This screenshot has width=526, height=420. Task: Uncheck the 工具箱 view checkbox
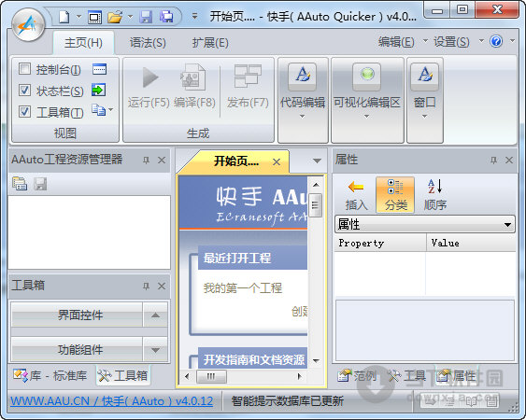click(24, 111)
